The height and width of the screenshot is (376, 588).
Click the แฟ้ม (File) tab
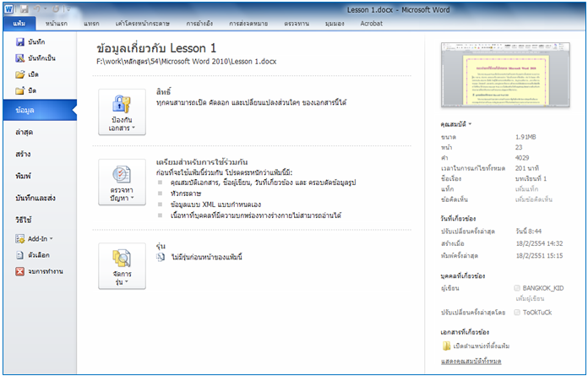click(x=19, y=24)
